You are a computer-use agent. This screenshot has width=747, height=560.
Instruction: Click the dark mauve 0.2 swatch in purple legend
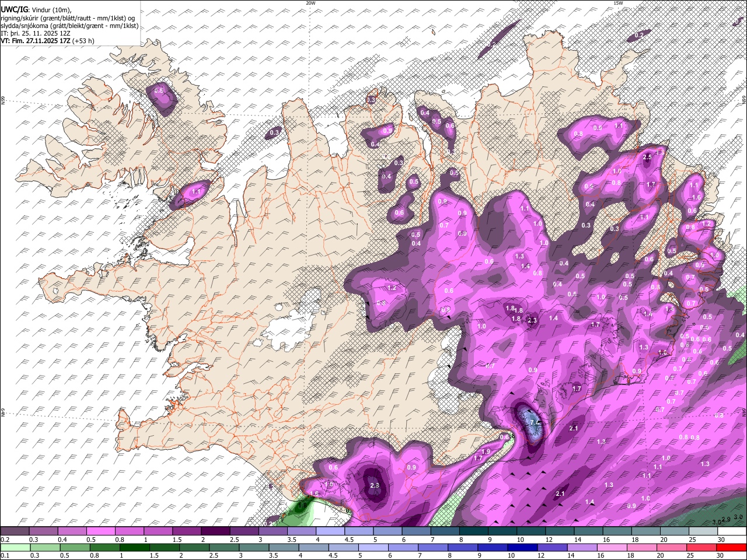(x=15, y=531)
